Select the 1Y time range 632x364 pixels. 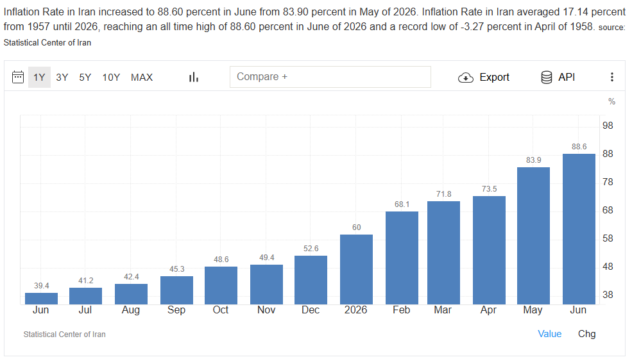coord(39,78)
